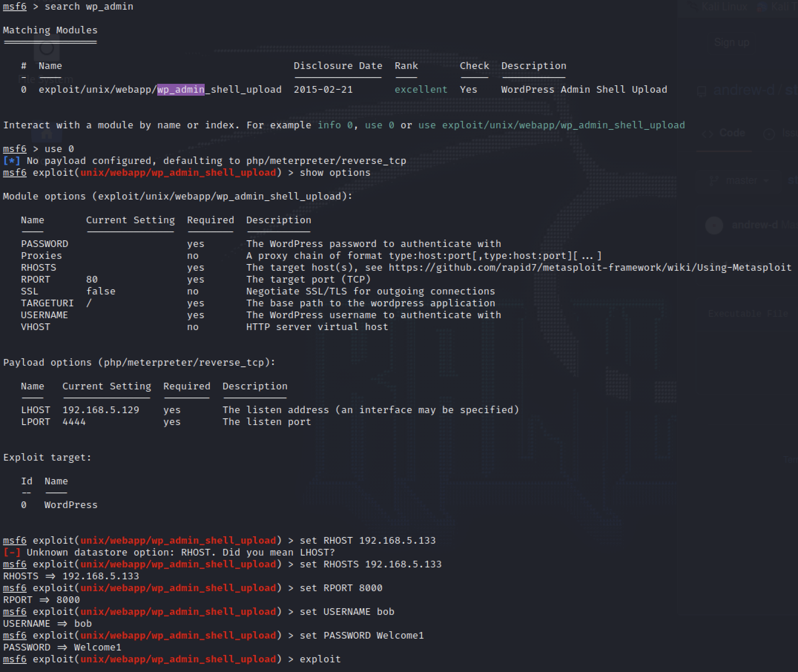This screenshot has height=672, width=798.
Task: Click the 'WordPress' exploit target name
Action: pos(71,505)
